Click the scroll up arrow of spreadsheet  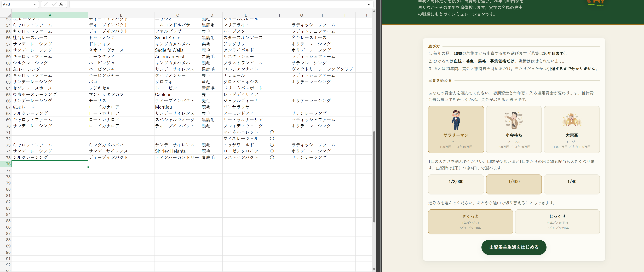(374, 11)
